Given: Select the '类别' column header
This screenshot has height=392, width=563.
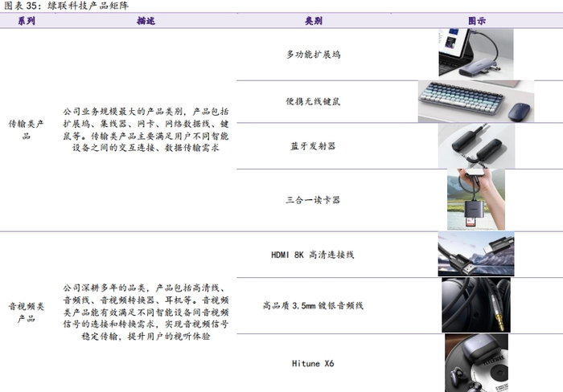Looking at the screenshot, I should 314,21.
